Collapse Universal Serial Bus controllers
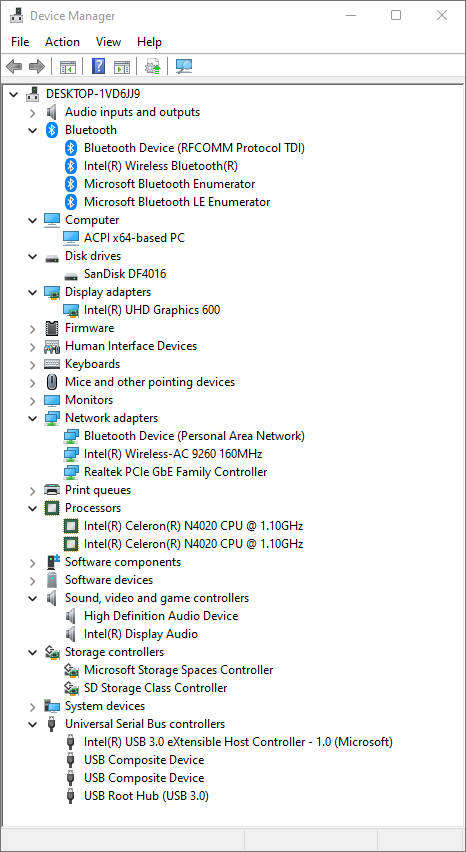The image size is (466, 852). click(33, 724)
